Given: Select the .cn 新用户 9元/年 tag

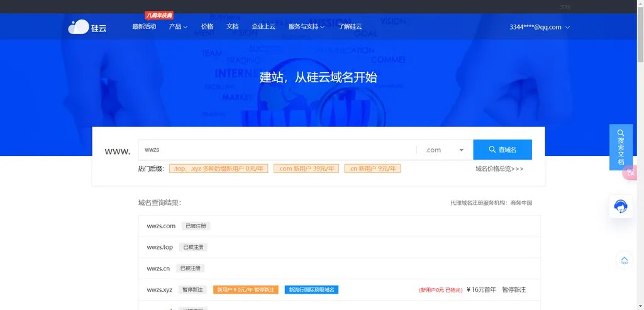Looking at the screenshot, I should click(x=372, y=169).
